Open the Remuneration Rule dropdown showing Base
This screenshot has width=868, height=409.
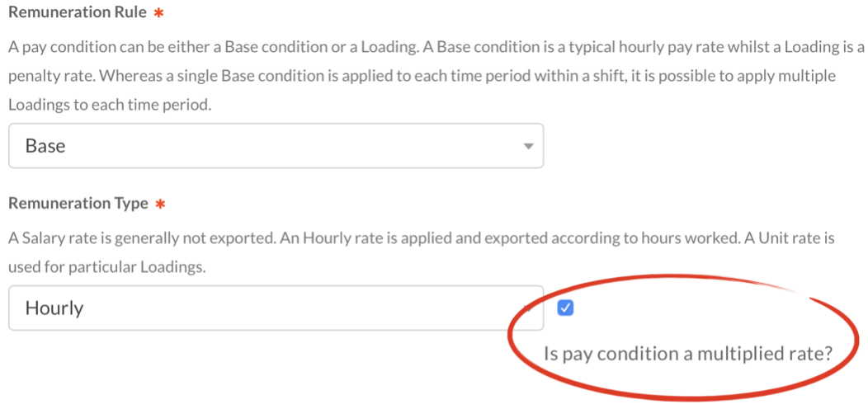(x=276, y=146)
